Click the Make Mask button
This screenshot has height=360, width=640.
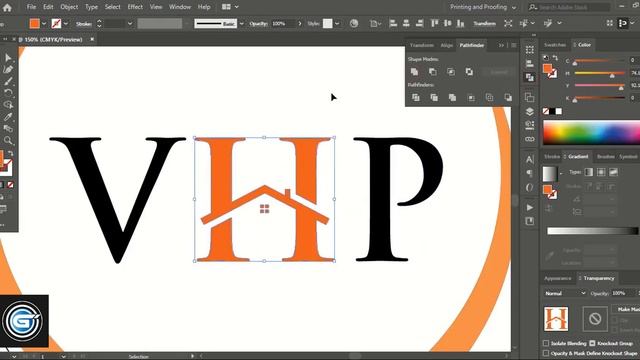627,309
